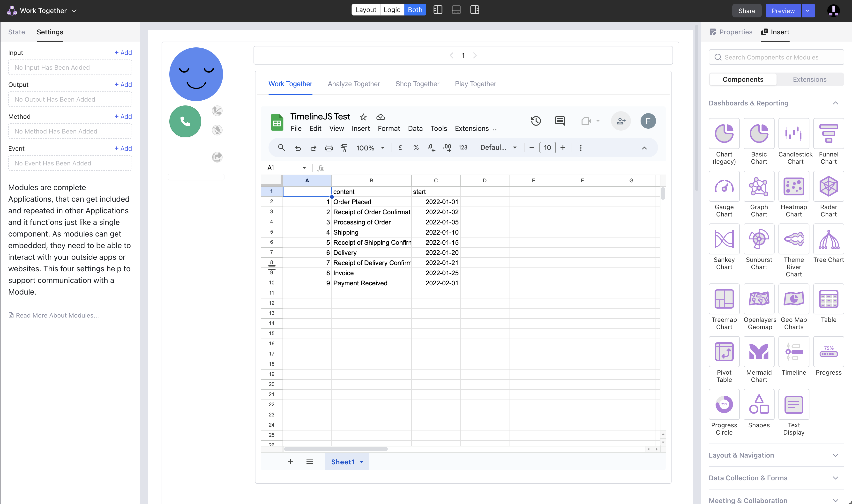The height and width of the screenshot is (504, 852).
Task: Select the Sankey Chart component
Action: (x=724, y=239)
